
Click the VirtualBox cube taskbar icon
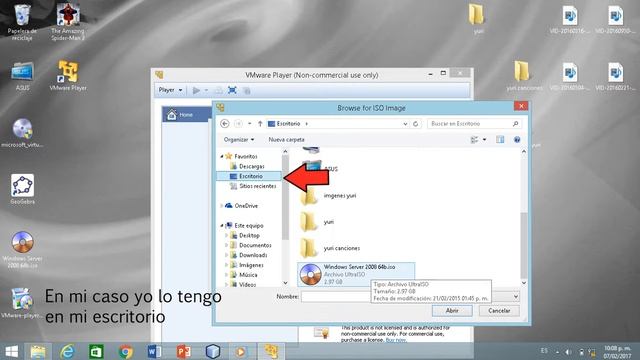[x=213, y=351]
